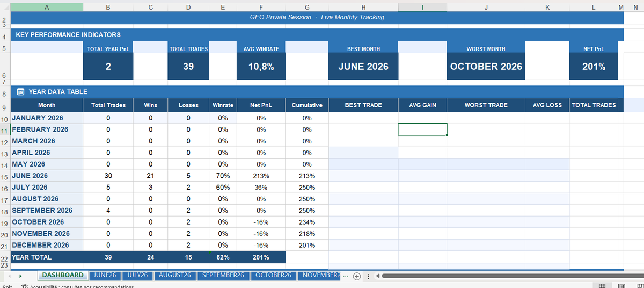Select the JULY 2026 row label
The width and height of the screenshot is (644, 288).
tap(47, 188)
